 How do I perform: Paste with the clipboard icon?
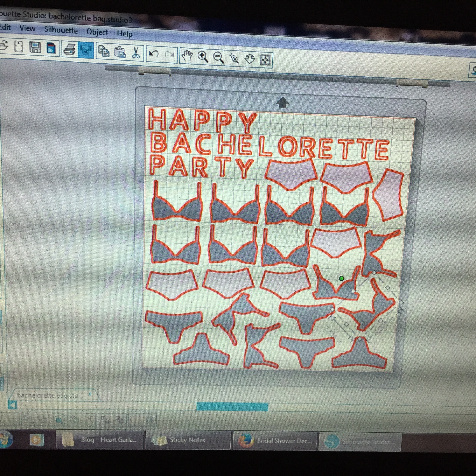coord(120,52)
